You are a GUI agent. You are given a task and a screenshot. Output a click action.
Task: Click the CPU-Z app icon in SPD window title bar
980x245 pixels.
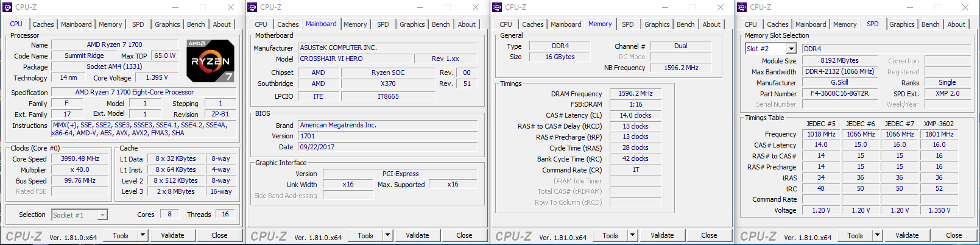(742, 7)
